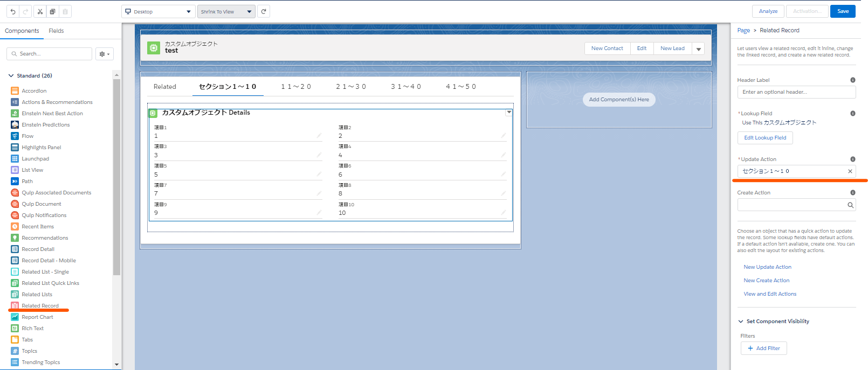Click the Undo icon in the toolbar

tap(13, 11)
